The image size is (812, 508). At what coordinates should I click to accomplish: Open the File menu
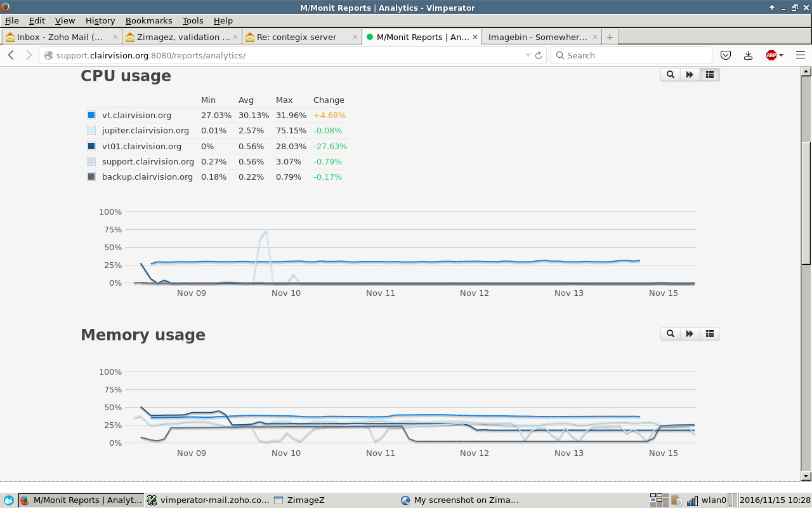tap(12, 20)
